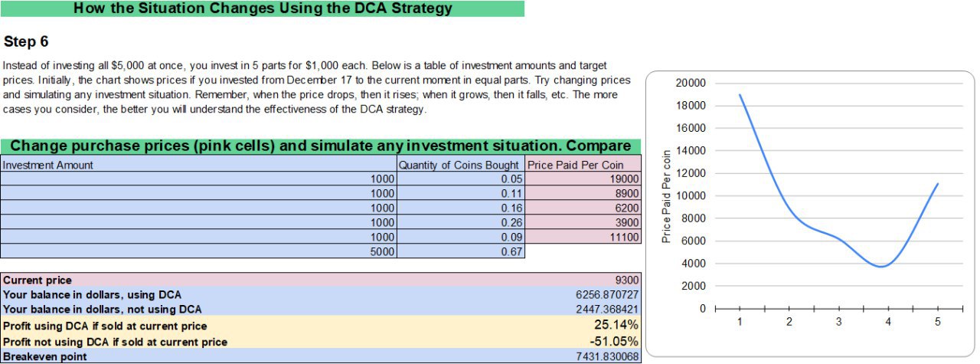Select the 'Quantity of Coins Bought' header cell
This screenshot has width=980, height=364.
coord(461,165)
